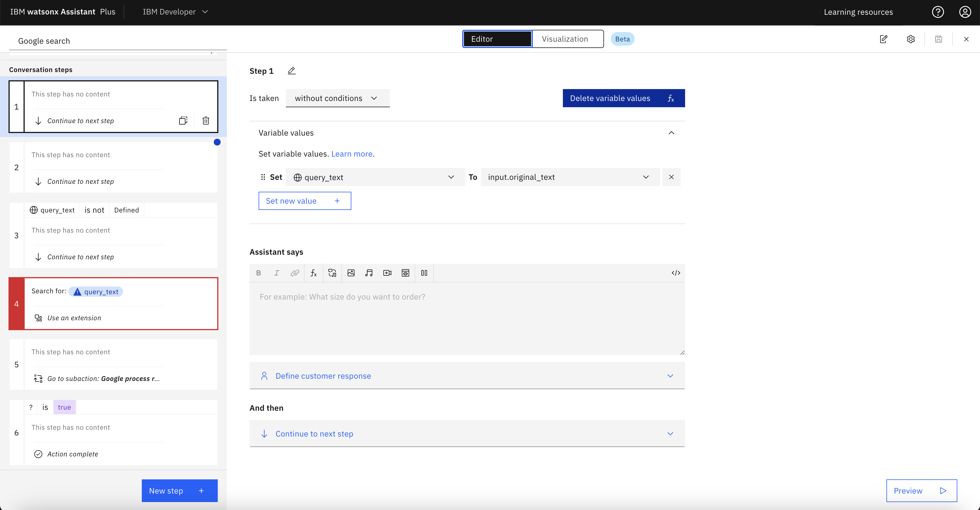Open the query_text variable dropdown
Image resolution: width=980 pixels, height=510 pixels.
375,177
